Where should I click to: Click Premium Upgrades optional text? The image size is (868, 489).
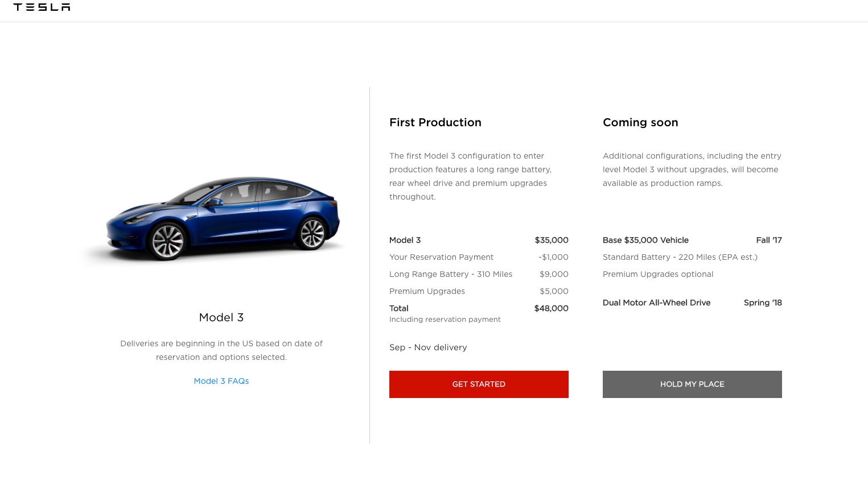[657, 274]
